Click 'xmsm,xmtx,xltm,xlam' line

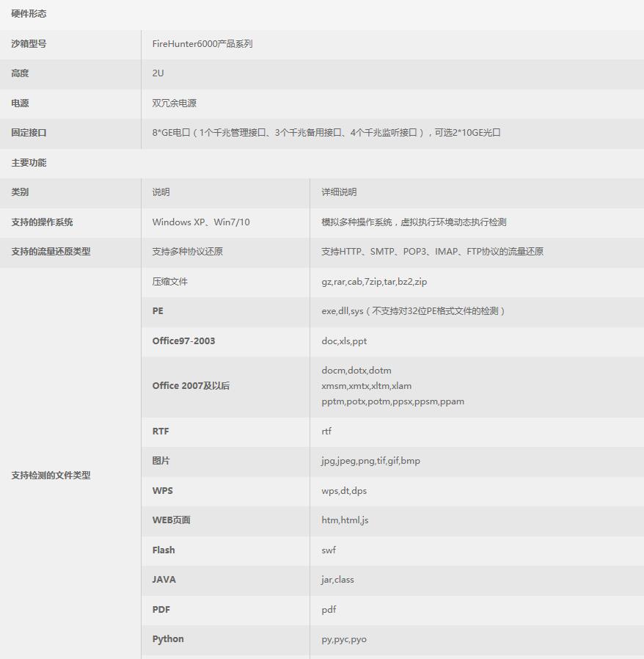coord(366,386)
